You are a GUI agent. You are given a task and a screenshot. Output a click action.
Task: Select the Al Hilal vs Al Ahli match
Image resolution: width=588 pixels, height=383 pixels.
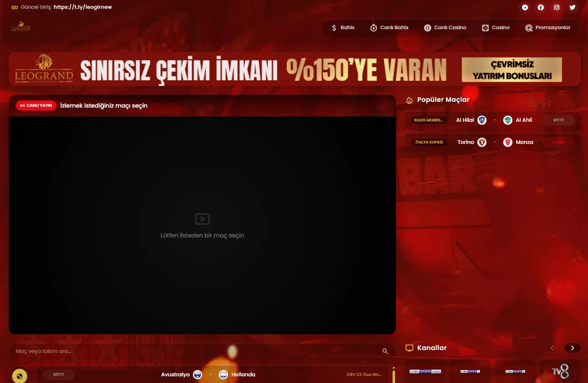pyautogui.click(x=493, y=120)
